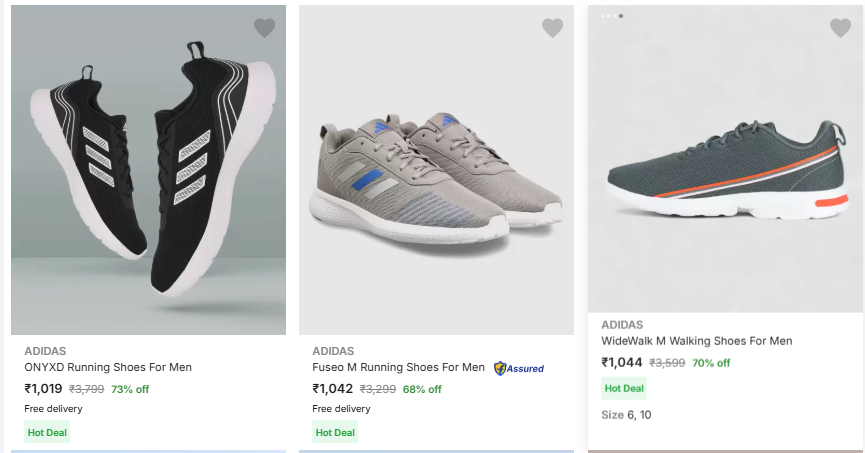Click the ₹1,019 price of ONYXD shoes

click(x=43, y=389)
